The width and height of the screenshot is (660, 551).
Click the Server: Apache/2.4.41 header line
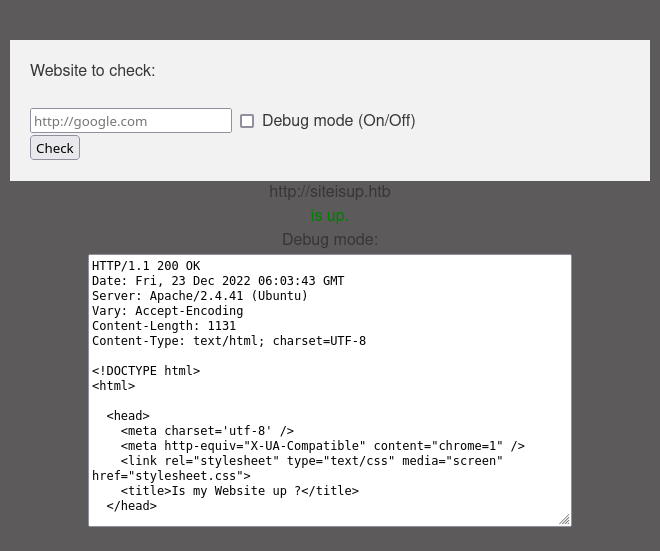coord(200,296)
